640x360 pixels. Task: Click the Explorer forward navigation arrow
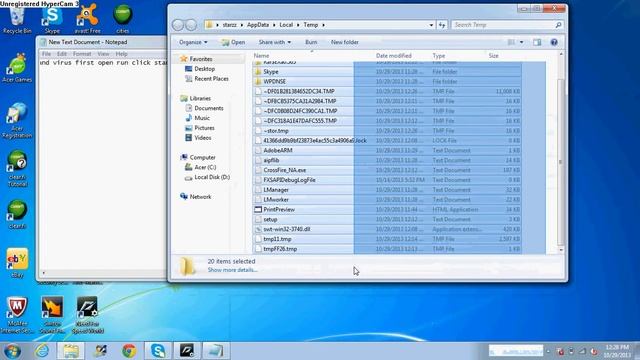coord(191,25)
